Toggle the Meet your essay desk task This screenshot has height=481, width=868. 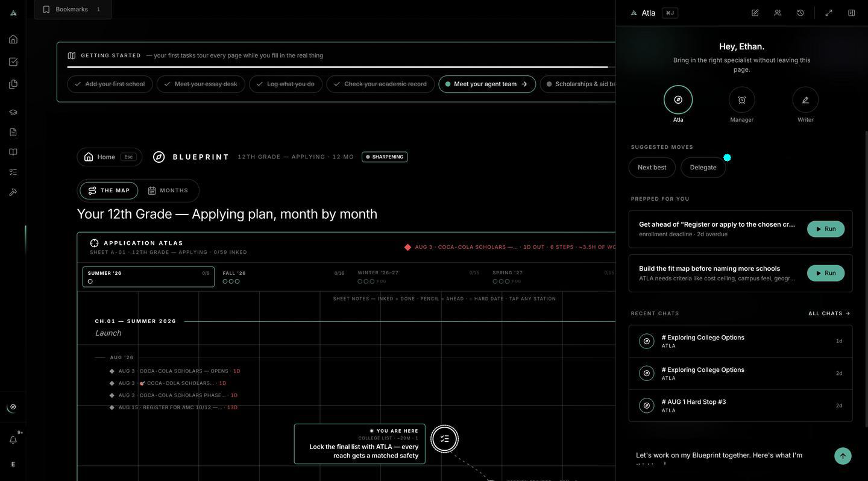[201, 84]
